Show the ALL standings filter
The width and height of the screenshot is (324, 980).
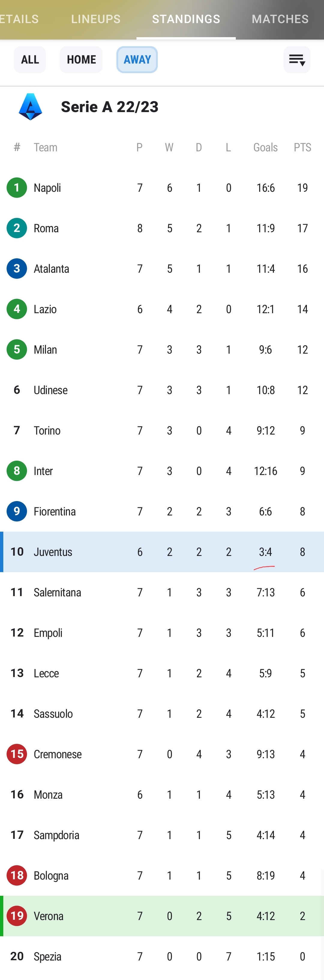[x=30, y=60]
